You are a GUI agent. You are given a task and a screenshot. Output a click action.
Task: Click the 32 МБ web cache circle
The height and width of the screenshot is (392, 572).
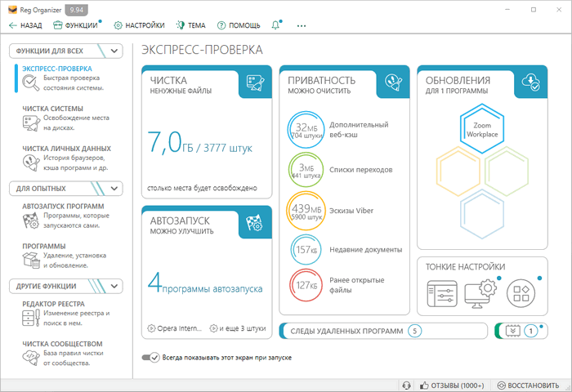(306, 130)
